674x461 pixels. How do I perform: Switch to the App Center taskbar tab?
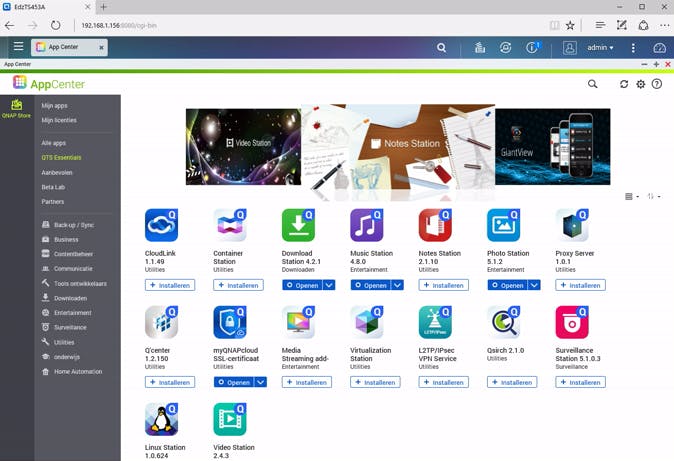69,47
